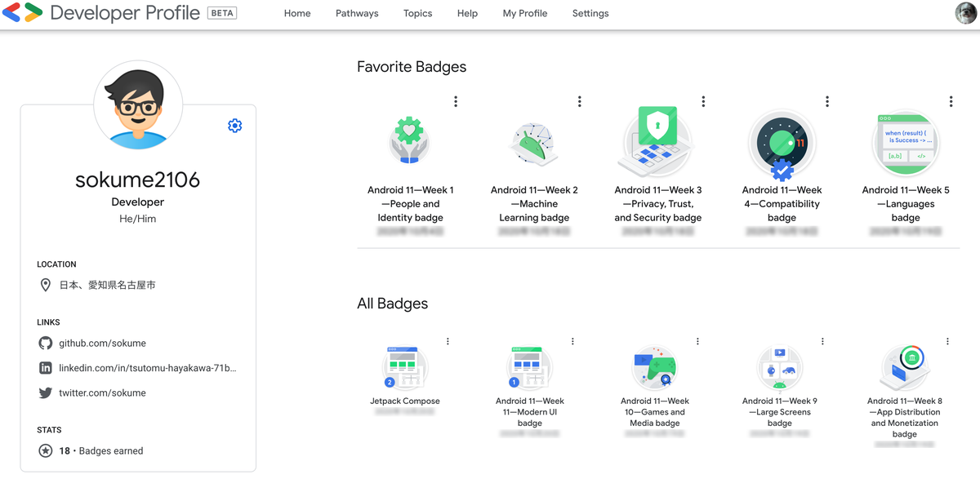This screenshot has height=479, width=980.
Task: Open the three-dot menu for Week 8 App Distribution badge
Action: pos(947,341)
